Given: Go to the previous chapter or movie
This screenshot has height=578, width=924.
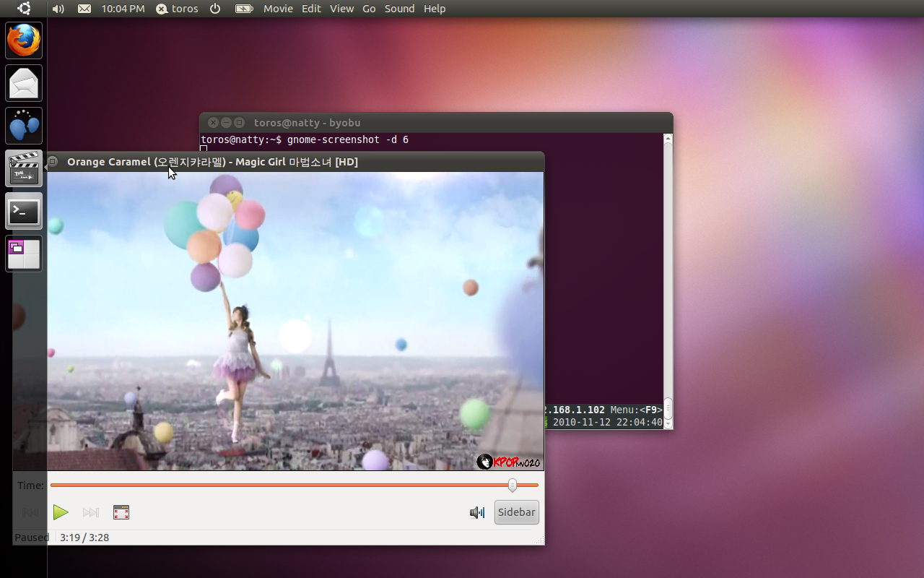Looking at the screenshot, I should pos(30,512).
